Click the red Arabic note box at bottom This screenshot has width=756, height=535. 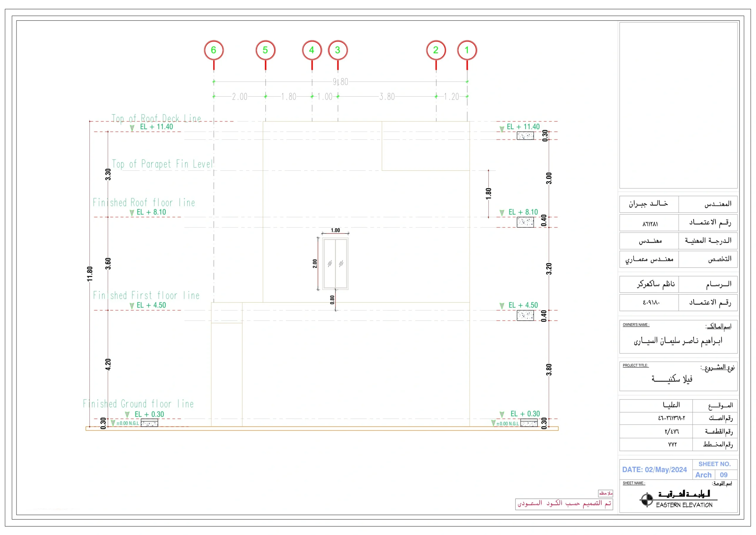(x=564, y=504)
